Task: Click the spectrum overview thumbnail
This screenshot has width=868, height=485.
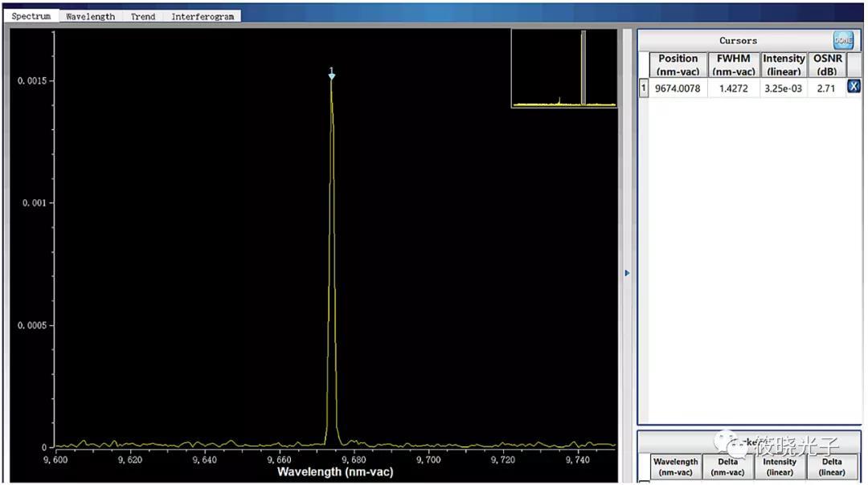Action: pos(563,68)
